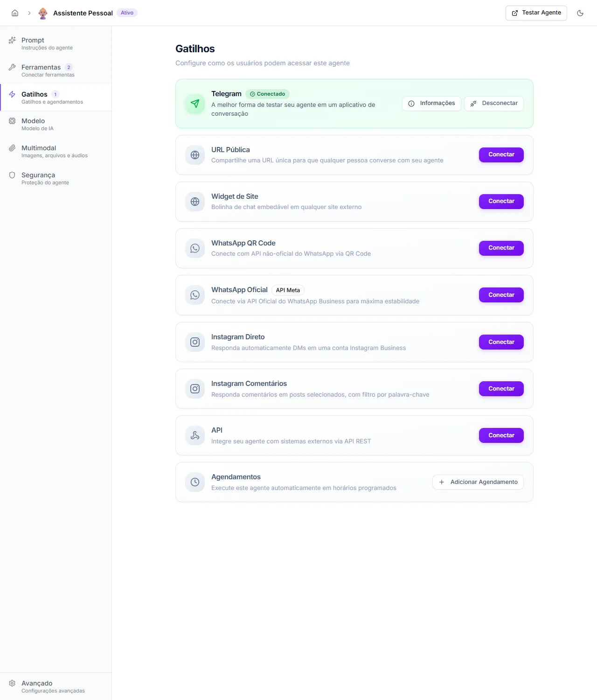Connect the Widget de Site trigger

tap(501, 202)
